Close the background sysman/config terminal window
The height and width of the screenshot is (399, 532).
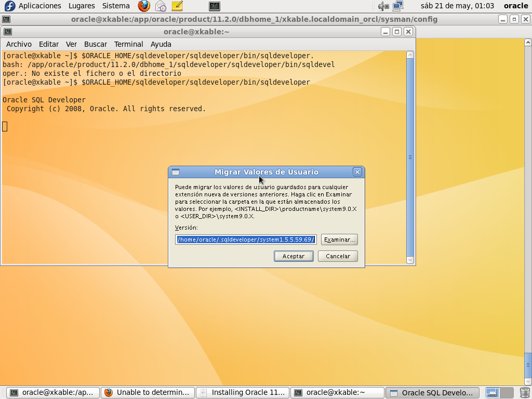[525, 19]
